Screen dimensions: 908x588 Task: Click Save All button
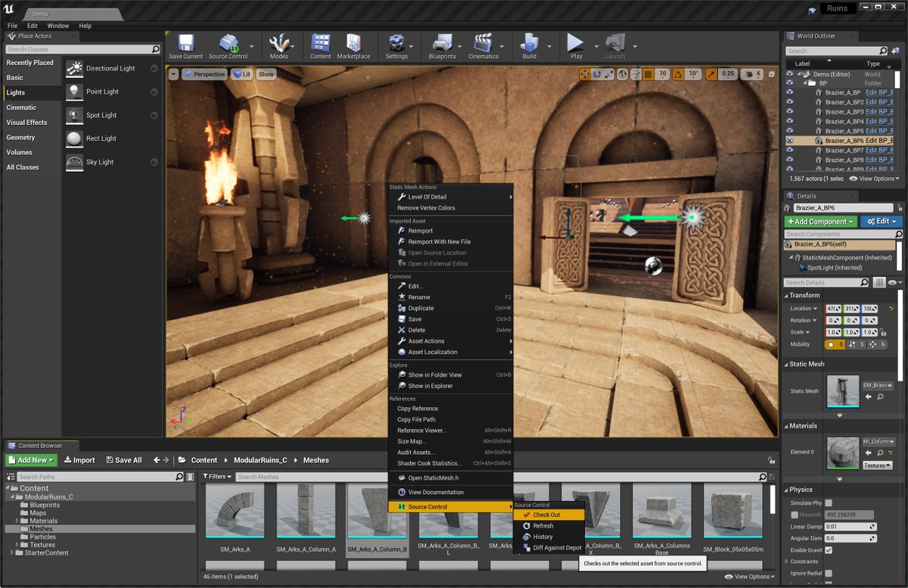pos(124,460)
